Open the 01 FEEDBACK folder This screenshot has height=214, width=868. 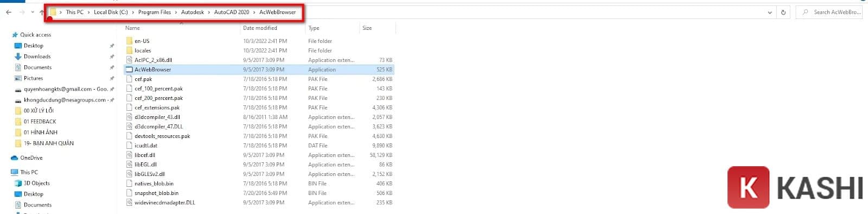tap(40, 122)
